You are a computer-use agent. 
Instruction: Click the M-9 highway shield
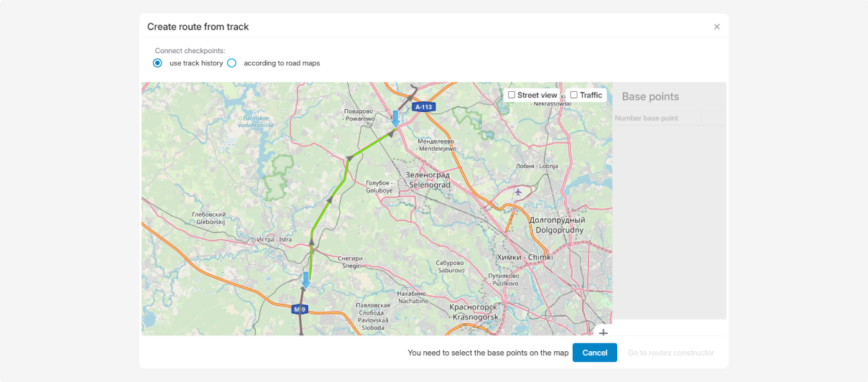(x=300, y=309)
